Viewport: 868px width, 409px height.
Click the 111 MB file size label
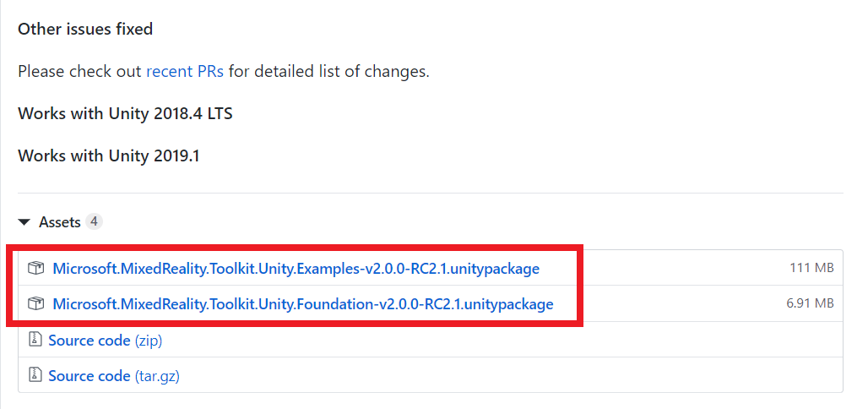tap(811, 268)
